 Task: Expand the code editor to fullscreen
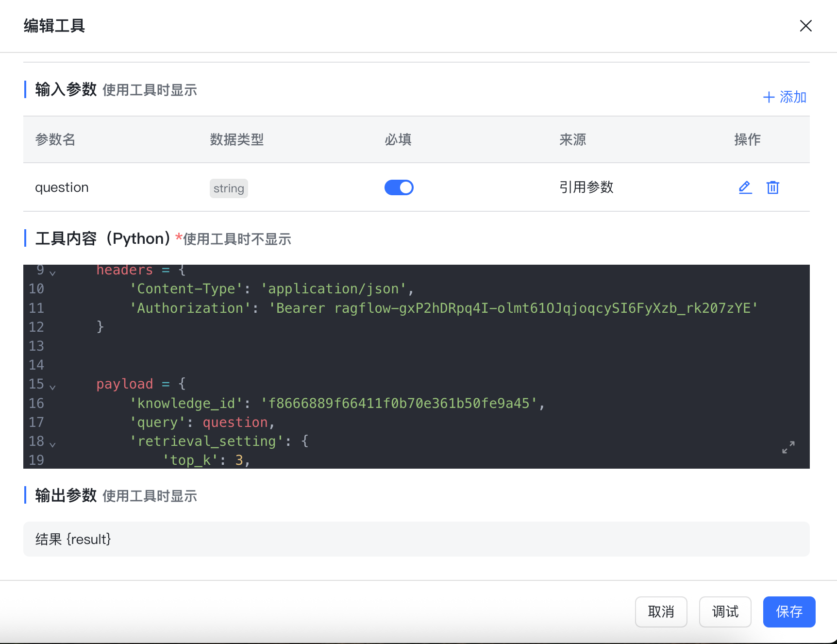click(788, 447)
